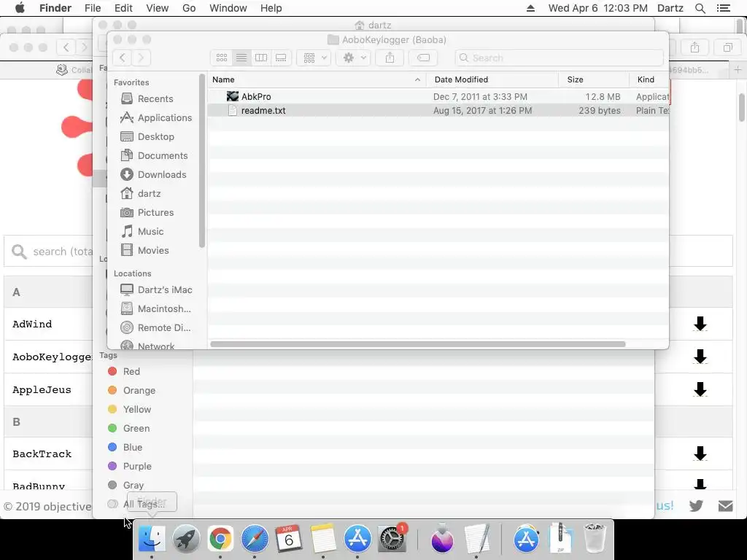Open the Twitter link in the page footer
Image resolution: width=747 pixels, height=560 pixels.
(x=696, y=506)
